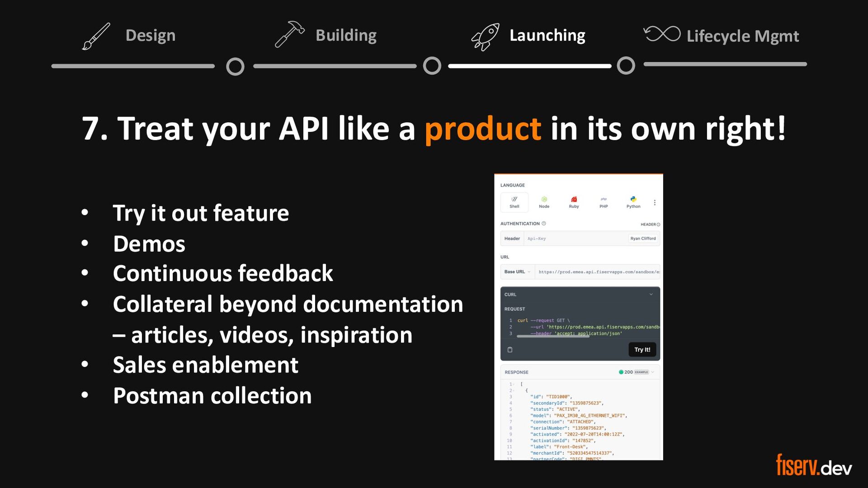Click the base URL text field

coord(598,272)
